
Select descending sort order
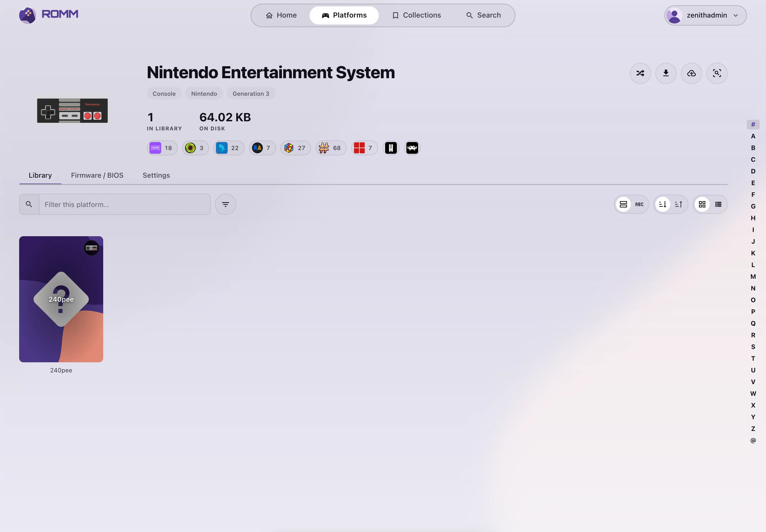(x=662, y=204)
